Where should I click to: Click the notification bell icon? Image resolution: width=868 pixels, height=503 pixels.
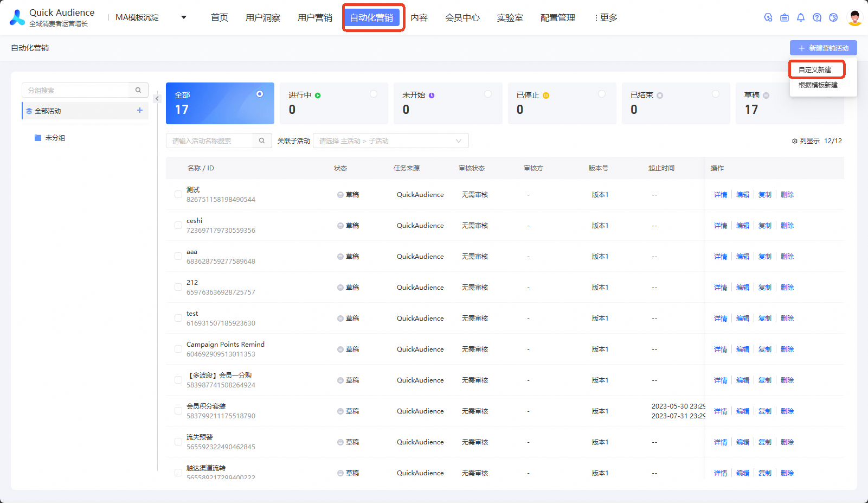(800, 18)
